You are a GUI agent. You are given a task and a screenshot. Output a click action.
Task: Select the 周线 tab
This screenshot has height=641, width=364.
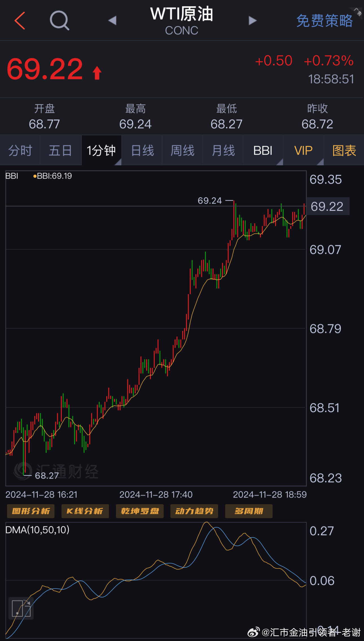click(x=183, y=150)
